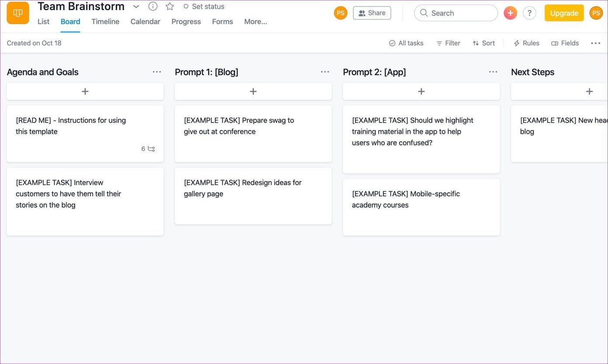Open Prompt 2: [App] column options menu
Screen dimensions: 608x364
click(493, 72)
